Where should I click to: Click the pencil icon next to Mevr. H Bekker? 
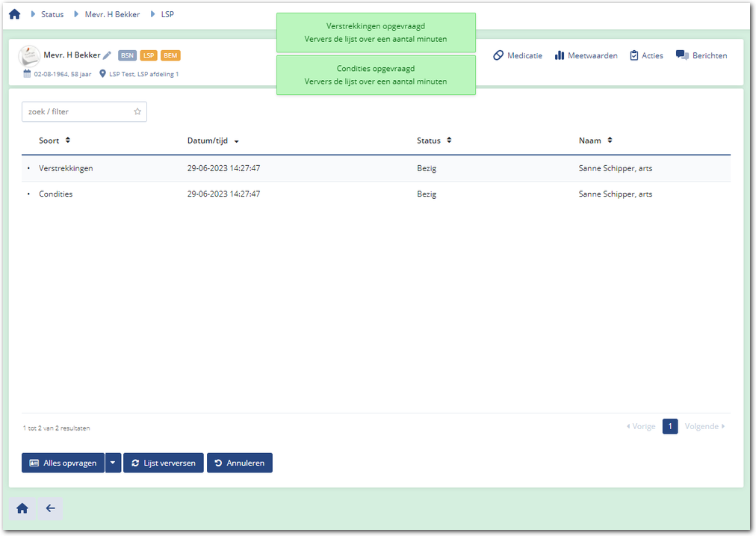click(108, 55)
